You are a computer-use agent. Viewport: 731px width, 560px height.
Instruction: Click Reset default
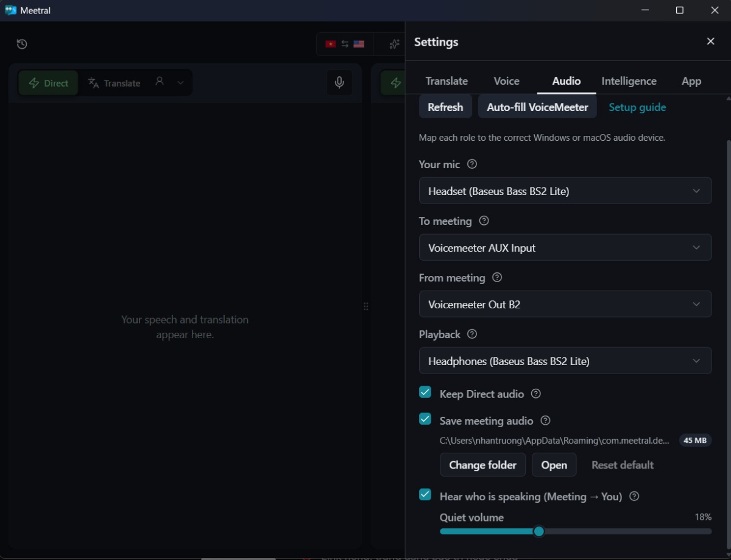623,465
